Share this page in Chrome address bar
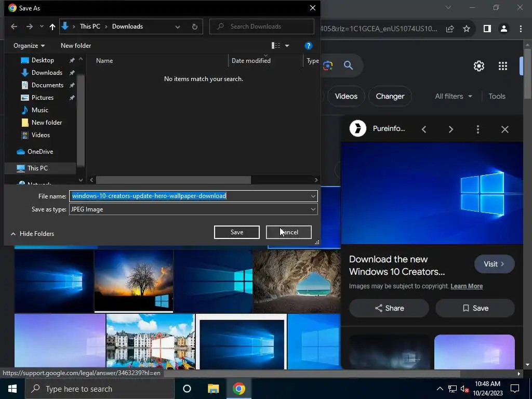Image resolution: width=532 pixels, height=399 pixels. [x=450, y=29]
